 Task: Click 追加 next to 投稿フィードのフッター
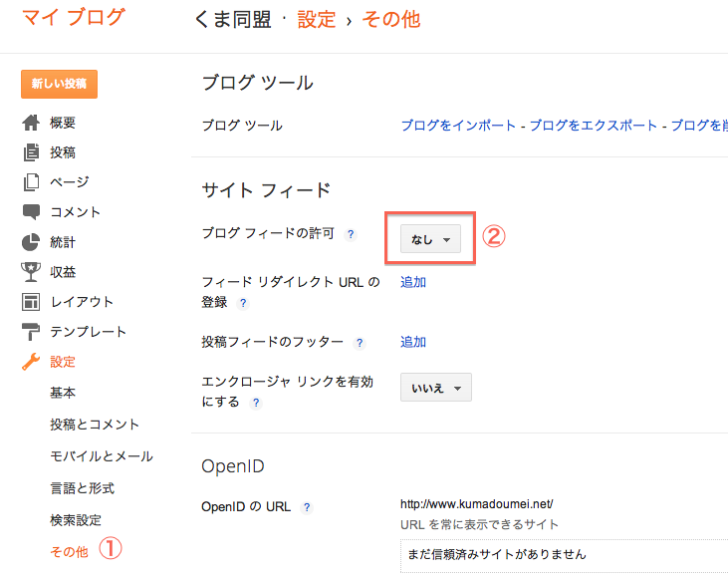[x=413, y=342]
